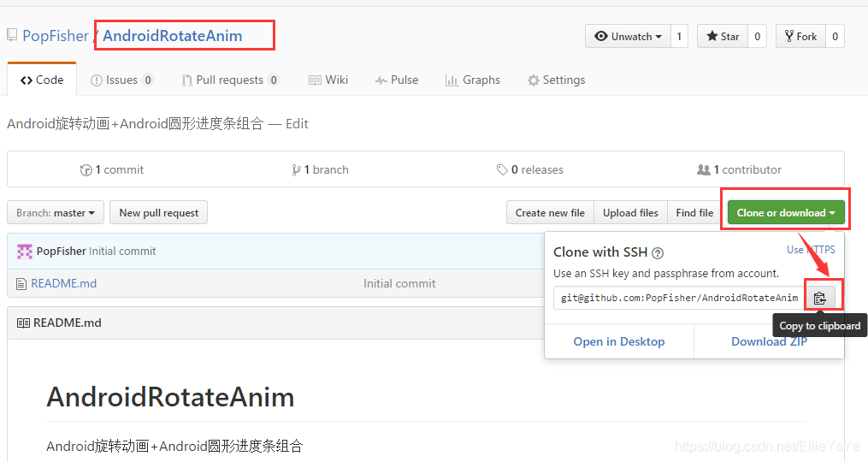
Task: Open the forks count beside Fork
Action: 835,37
